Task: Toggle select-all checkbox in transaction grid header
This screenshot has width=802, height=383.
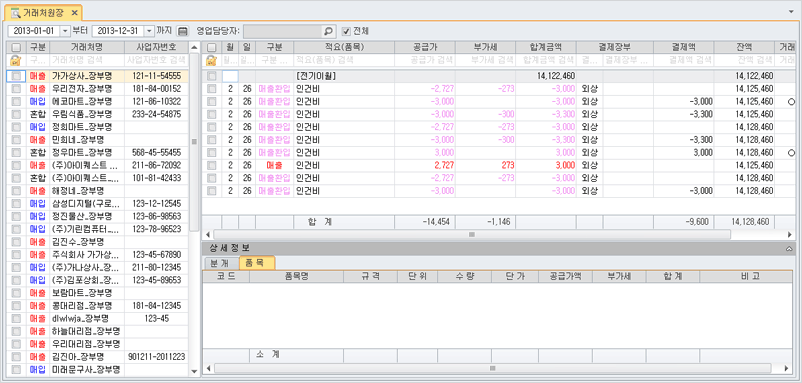Action: tap(212, 48)
